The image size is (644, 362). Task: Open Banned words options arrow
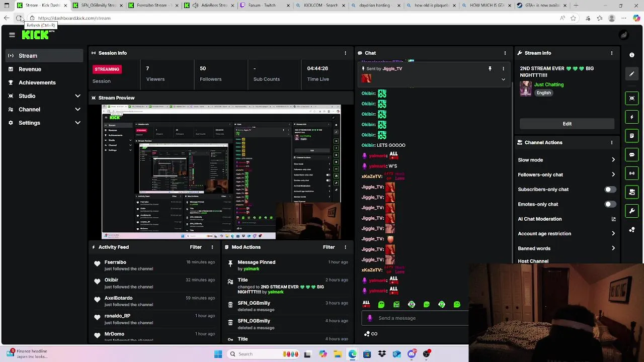point(613,248)
